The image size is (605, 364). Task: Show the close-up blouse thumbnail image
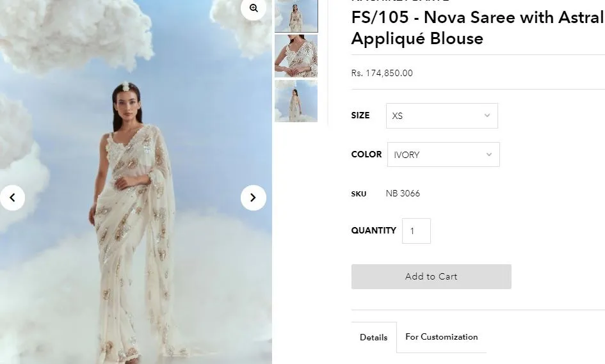pyautogui.click(x=296, y=56)
